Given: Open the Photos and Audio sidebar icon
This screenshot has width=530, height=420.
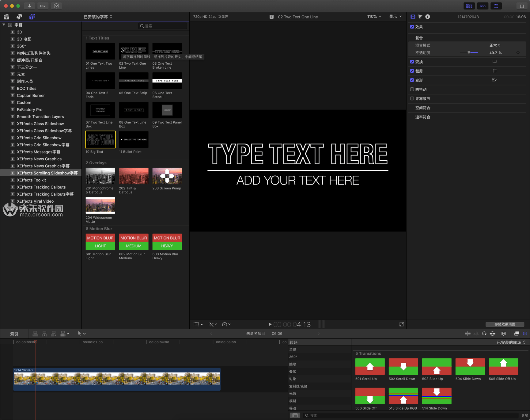Looking at the screenshot, I should tap(19, 17).
